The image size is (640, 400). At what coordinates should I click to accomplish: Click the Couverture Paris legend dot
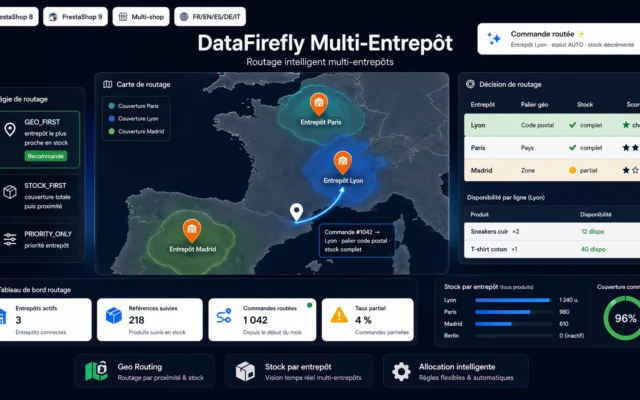[x=111, y=106]
